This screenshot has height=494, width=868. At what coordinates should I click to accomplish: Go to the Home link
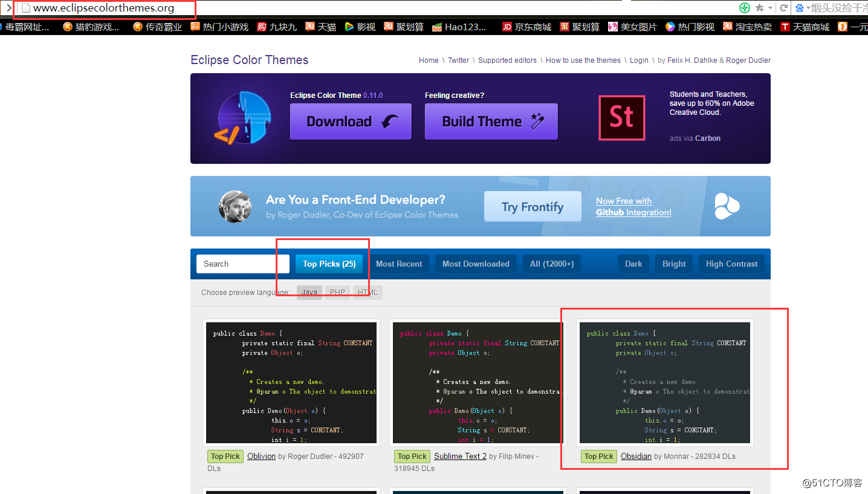(429, 60)
